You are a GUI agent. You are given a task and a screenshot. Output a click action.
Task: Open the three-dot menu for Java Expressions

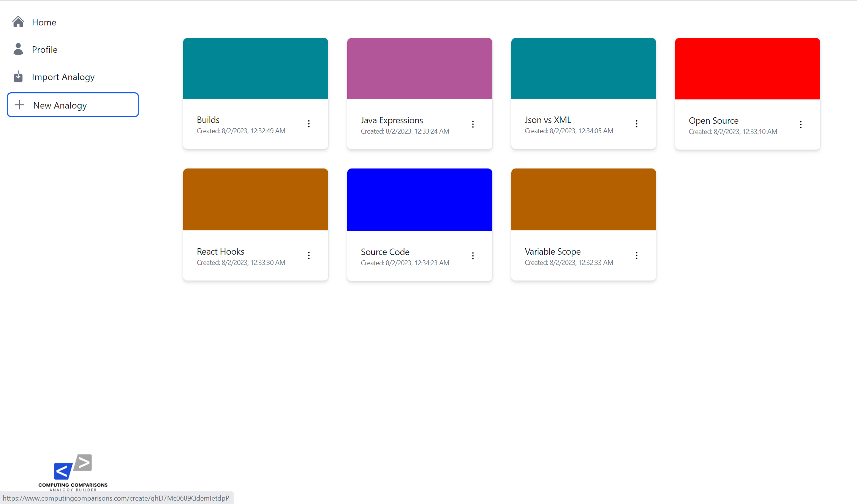coord(473,124)
